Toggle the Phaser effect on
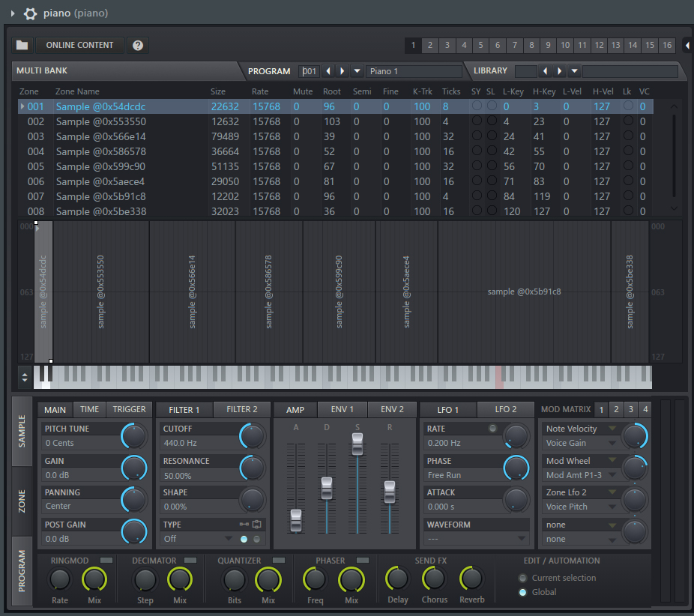 363,561
